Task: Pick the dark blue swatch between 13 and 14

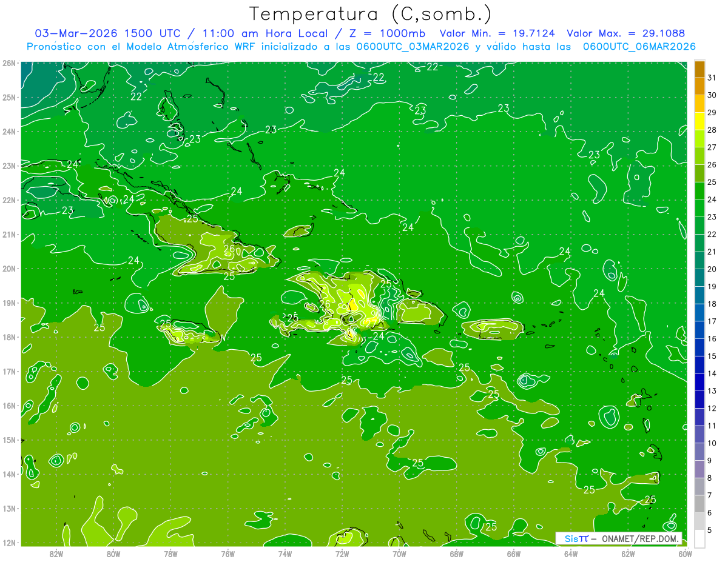Action: point(699,382)
